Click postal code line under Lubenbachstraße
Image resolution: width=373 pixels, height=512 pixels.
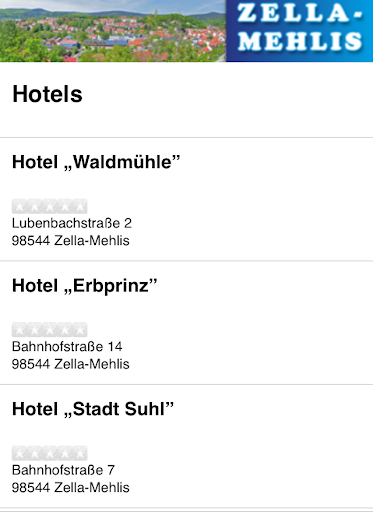click(71, 240)
